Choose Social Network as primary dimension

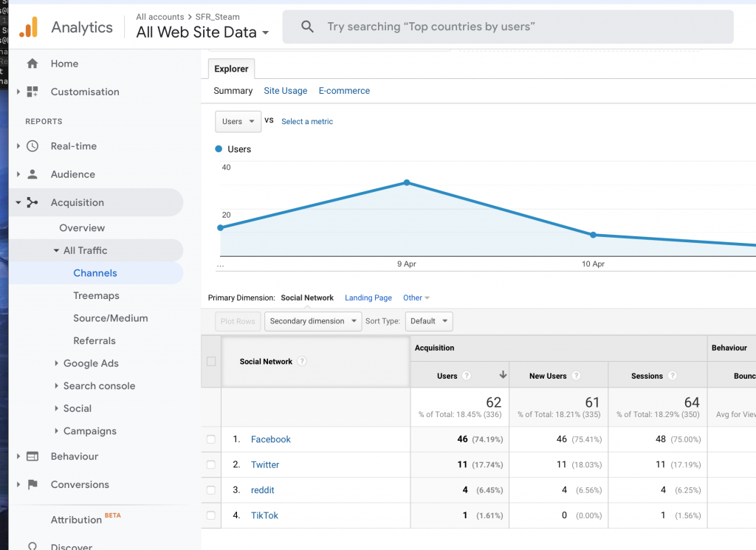point(307,298)
